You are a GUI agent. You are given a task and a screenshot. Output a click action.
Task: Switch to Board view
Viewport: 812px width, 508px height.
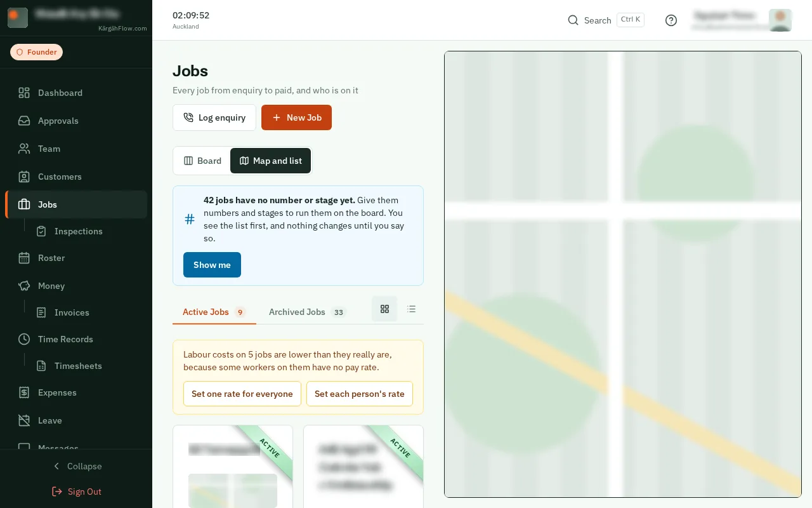202,161
